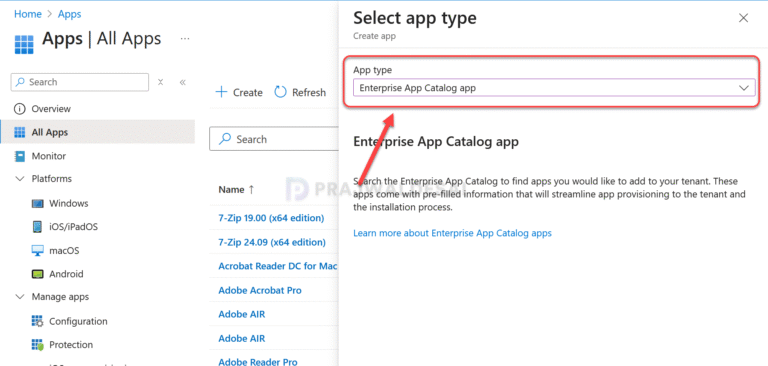768x366 pixels.
Task: Select All Apps in sidebar
Action: [x=97, y=132]
